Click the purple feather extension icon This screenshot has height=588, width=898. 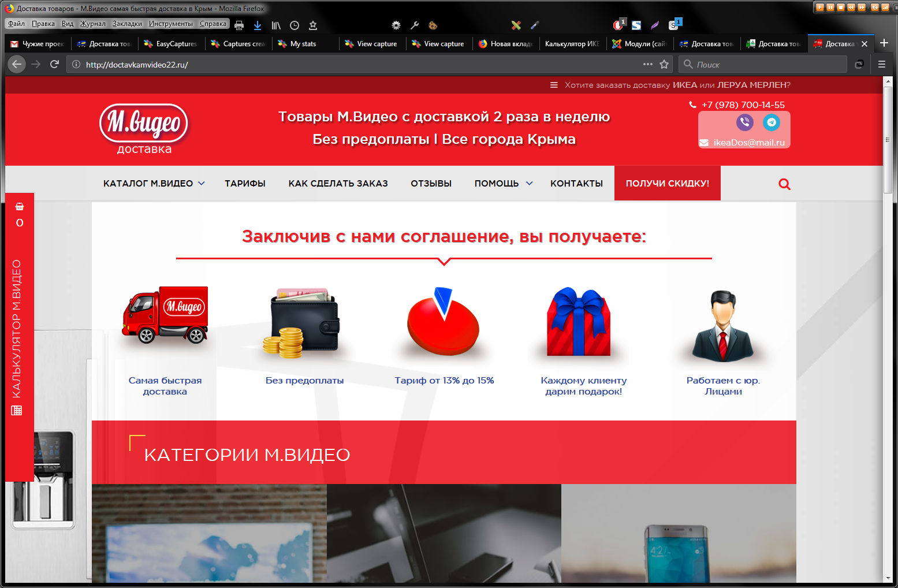(x=655, y=25)
